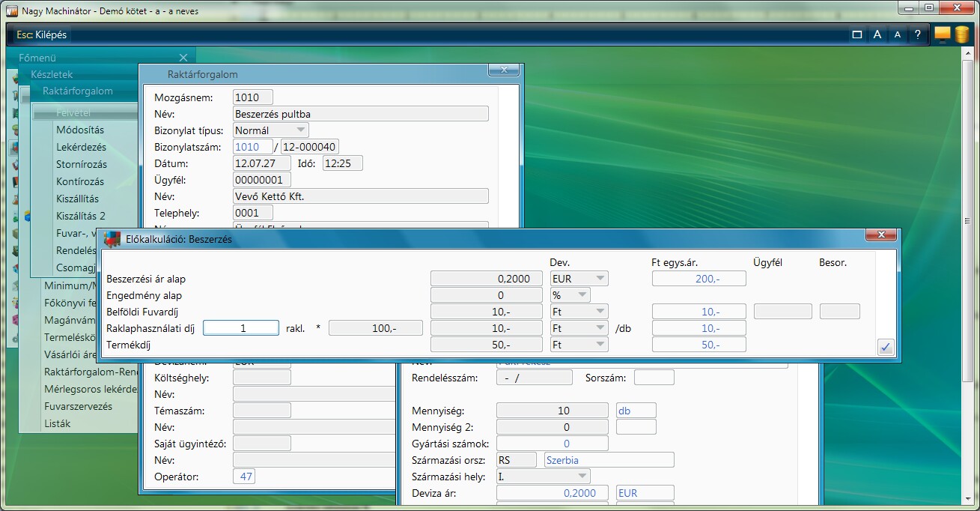
Task: Increase font size with the large A icon
Action: [877, 35]
